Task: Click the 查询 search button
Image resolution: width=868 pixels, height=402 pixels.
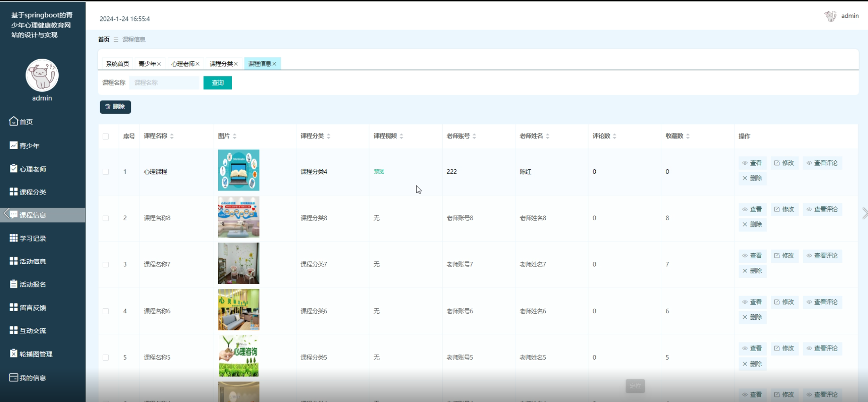Action: point(218,83)
